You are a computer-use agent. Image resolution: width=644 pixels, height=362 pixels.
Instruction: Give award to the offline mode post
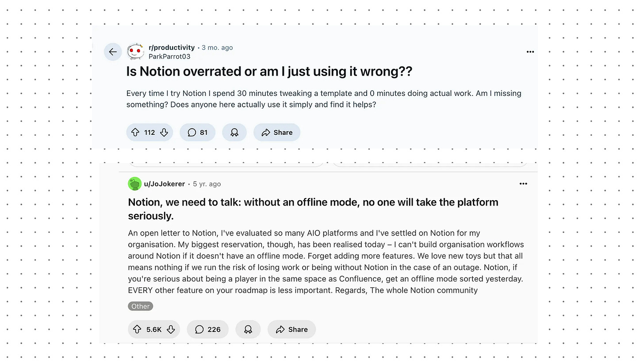pos(248,329)
